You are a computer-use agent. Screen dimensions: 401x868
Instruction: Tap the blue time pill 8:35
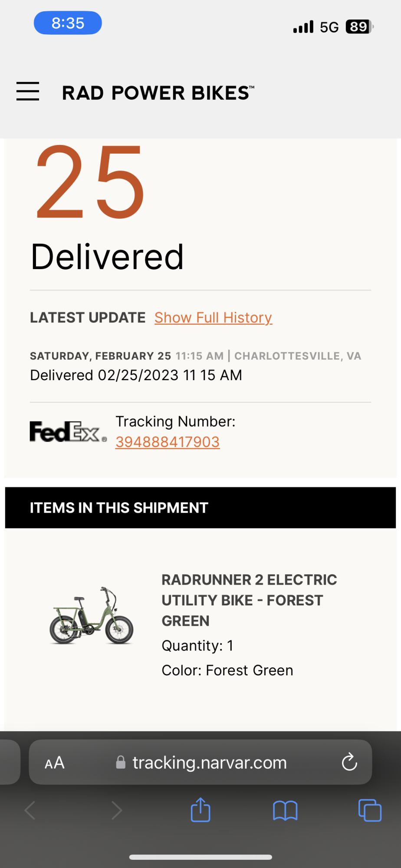(x=68, y=23)
